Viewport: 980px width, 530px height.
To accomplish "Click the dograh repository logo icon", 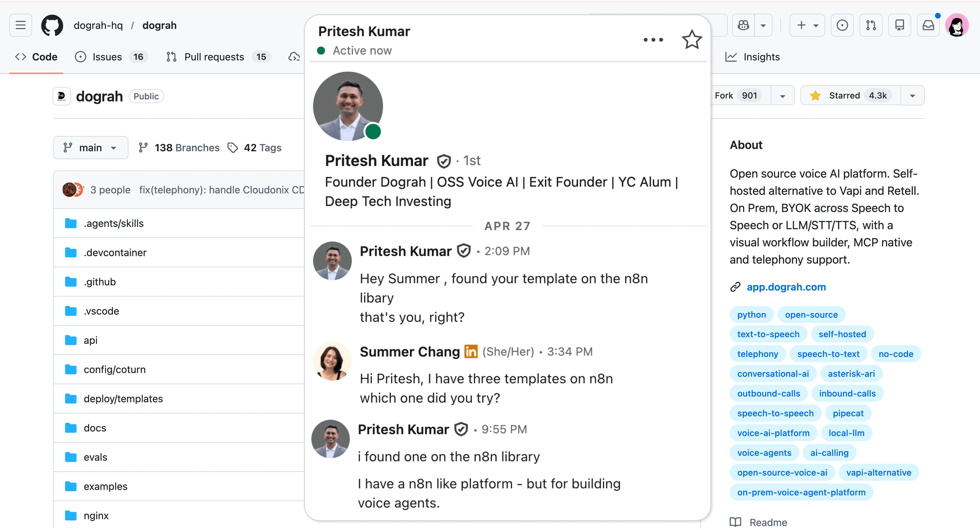I will (x=62, y=97).
